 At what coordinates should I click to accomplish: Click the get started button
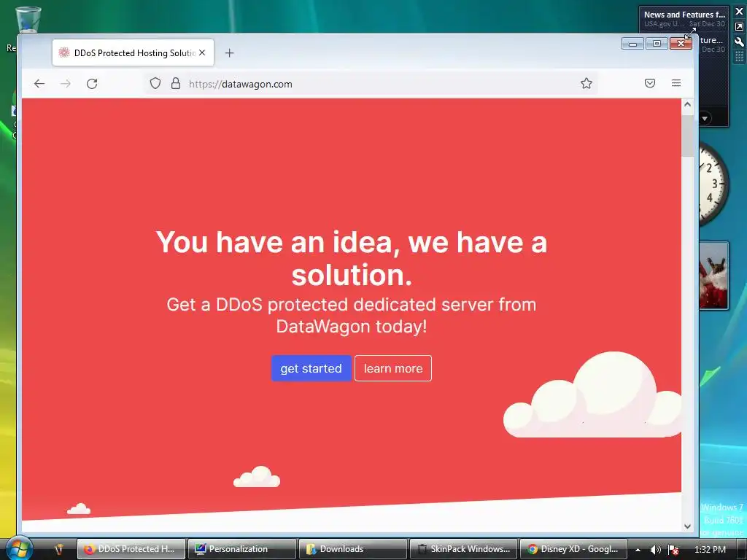[311, 368]
